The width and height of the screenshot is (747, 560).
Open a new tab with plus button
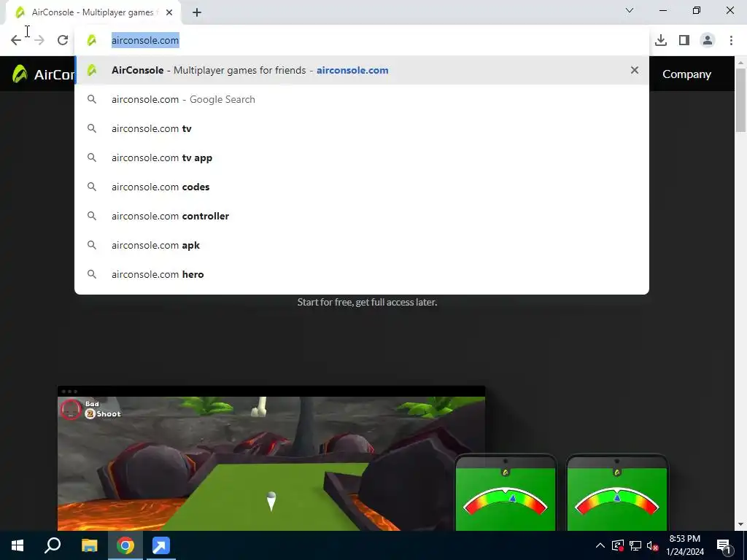(197, 12)
